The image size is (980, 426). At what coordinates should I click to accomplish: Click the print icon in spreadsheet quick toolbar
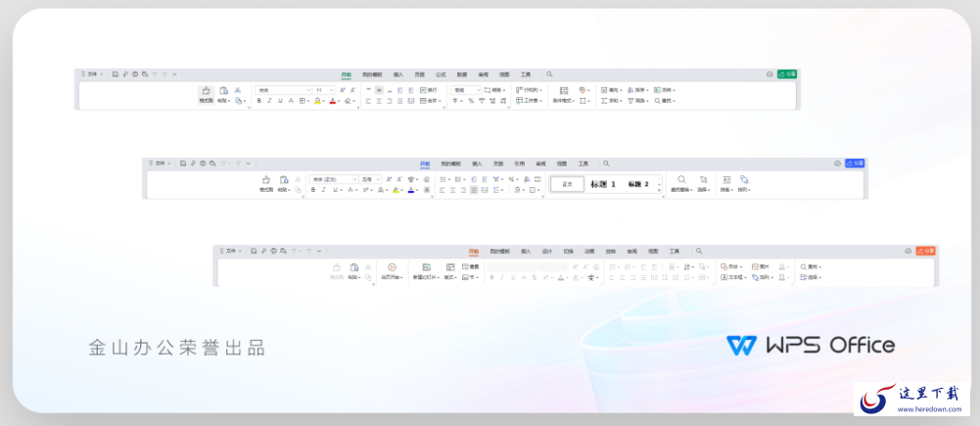(x=135, y=74)
